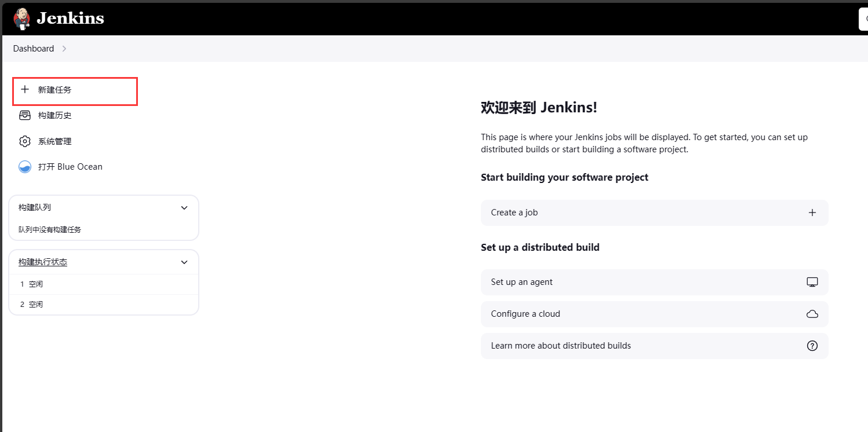The height and width of the screenshot is (432, 868).
Task: Click the gear icon for 系统管理
Action: point(24,141)
